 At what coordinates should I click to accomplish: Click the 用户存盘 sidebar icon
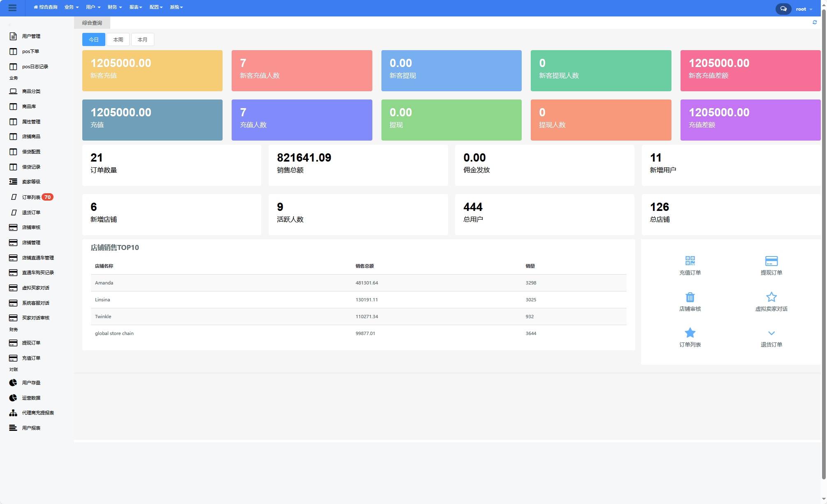coord(13,382)
